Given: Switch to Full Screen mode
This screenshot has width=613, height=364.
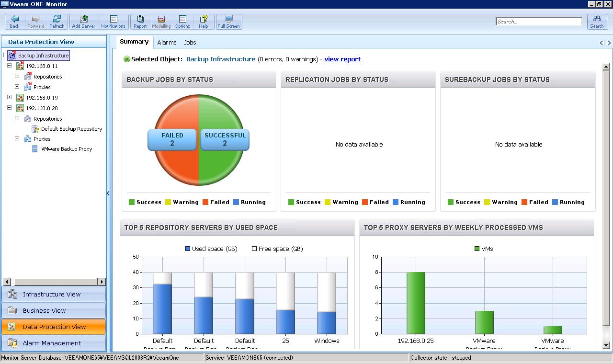Looking at the screenshot, I should point(229,22).
